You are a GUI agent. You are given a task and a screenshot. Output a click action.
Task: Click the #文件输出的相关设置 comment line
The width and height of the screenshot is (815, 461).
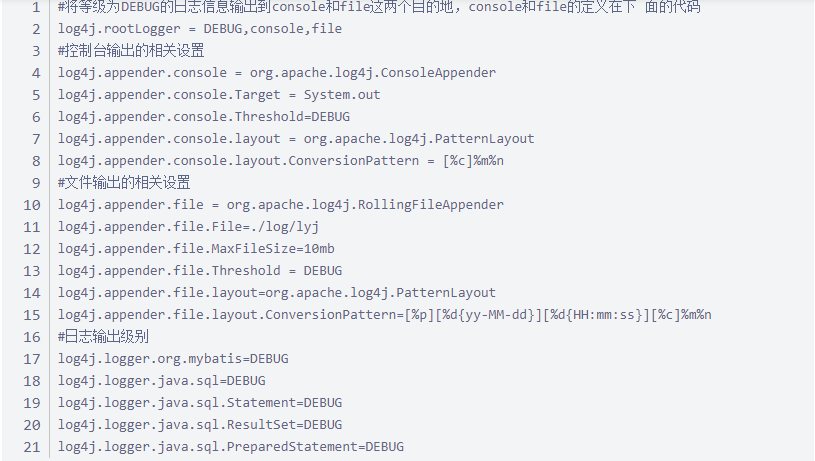(124, 183)
